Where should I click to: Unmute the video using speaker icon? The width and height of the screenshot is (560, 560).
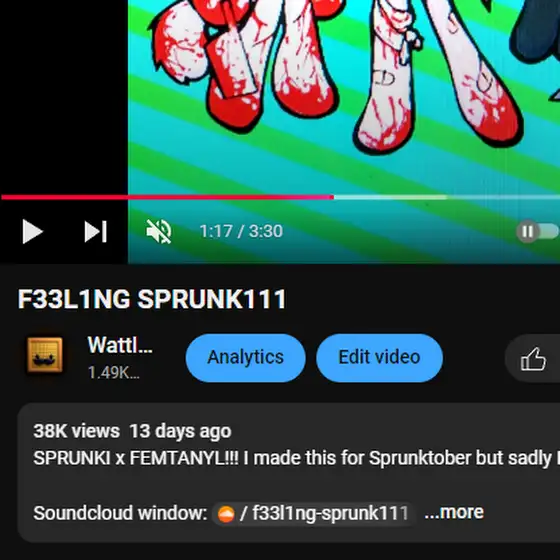point(159,231)
